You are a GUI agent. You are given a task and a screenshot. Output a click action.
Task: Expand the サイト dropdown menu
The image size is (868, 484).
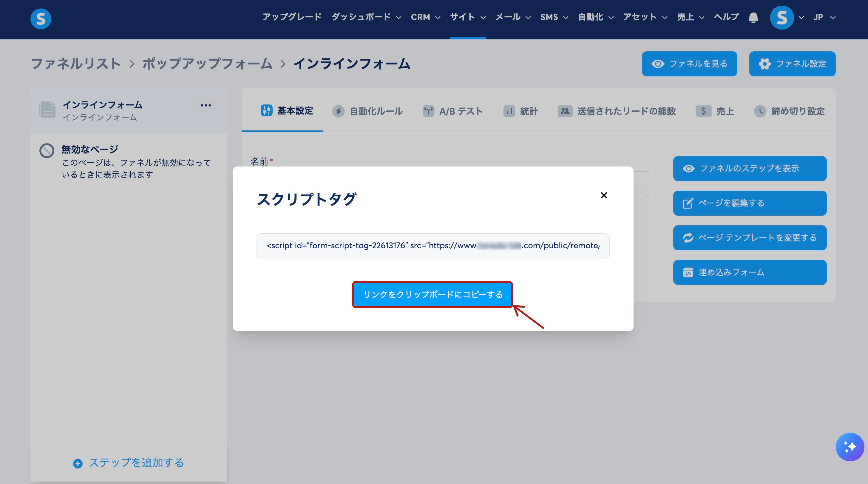coord(468,17)
